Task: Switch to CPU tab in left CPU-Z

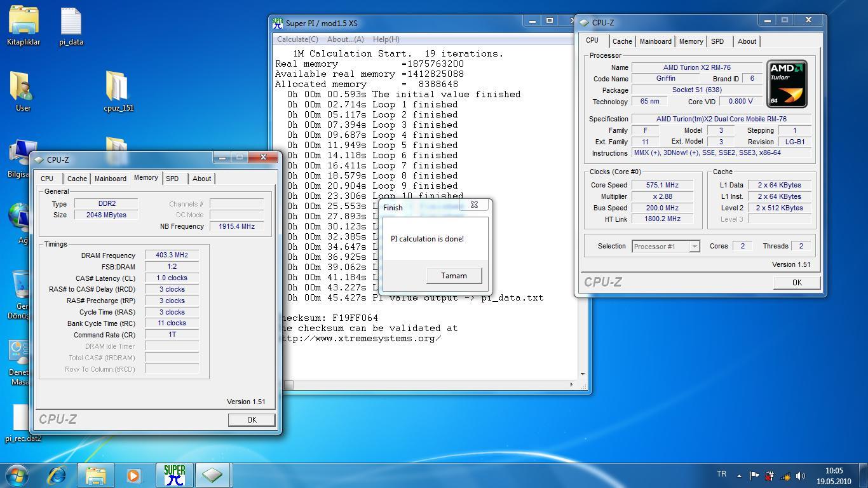Action: [47, 179]
